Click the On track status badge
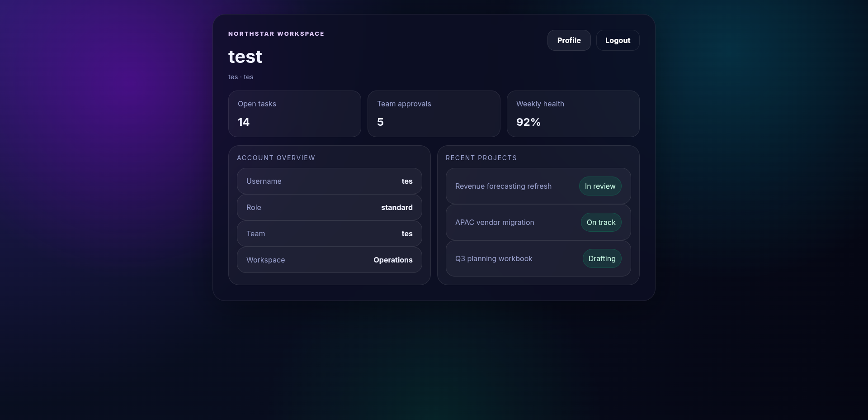The height and width of the screenshot is (420, 868). click(x=601, y=222)
